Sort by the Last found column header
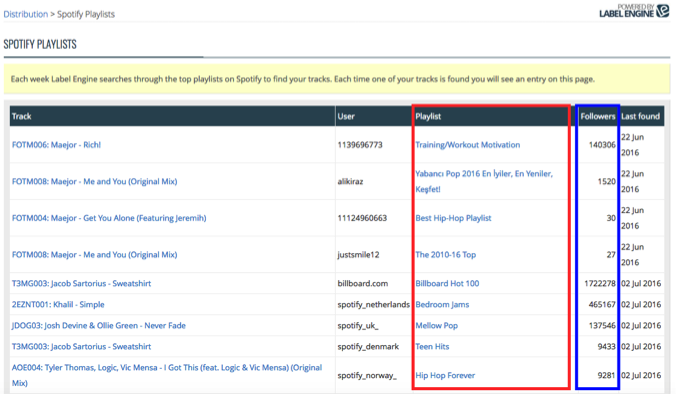This screenshot has height=394, width=676. click(x=640, y=116)
